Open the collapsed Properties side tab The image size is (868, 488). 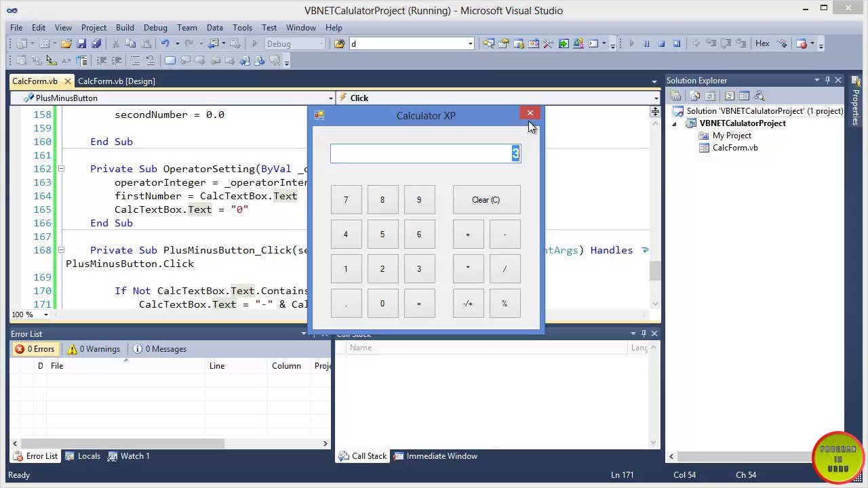(856, 102)
